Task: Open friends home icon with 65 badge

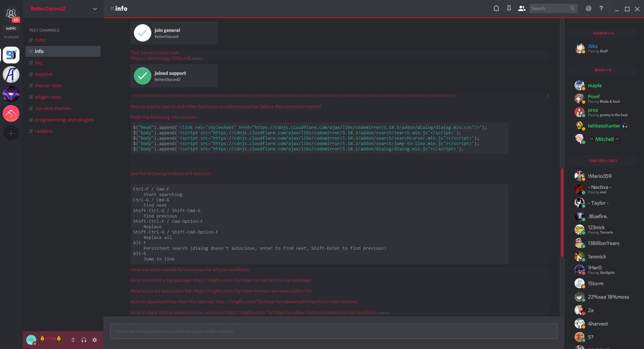Action: 11,14
